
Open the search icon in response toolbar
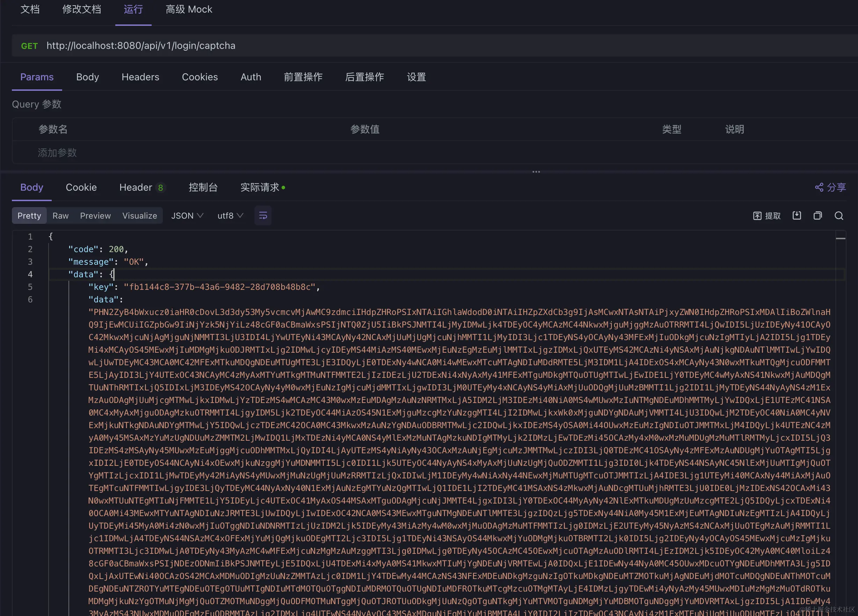point(839,215)
